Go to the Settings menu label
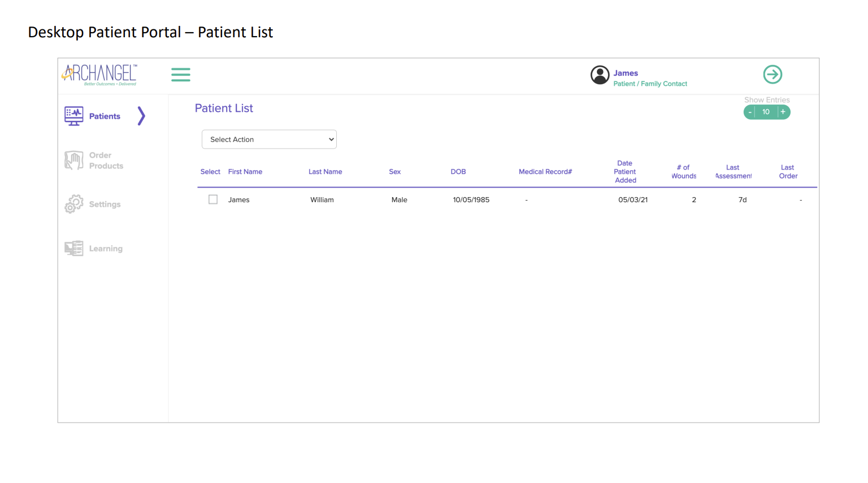The height and width of the screenshot is (483, 868). click(105, 204)
